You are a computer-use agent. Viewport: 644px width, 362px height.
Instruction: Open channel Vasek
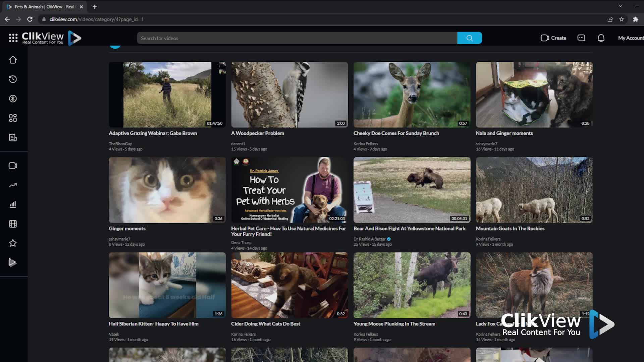(114, 334)
